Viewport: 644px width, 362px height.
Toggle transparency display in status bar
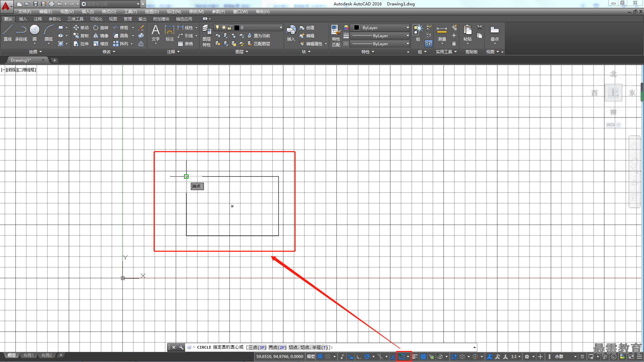[423, 357]
